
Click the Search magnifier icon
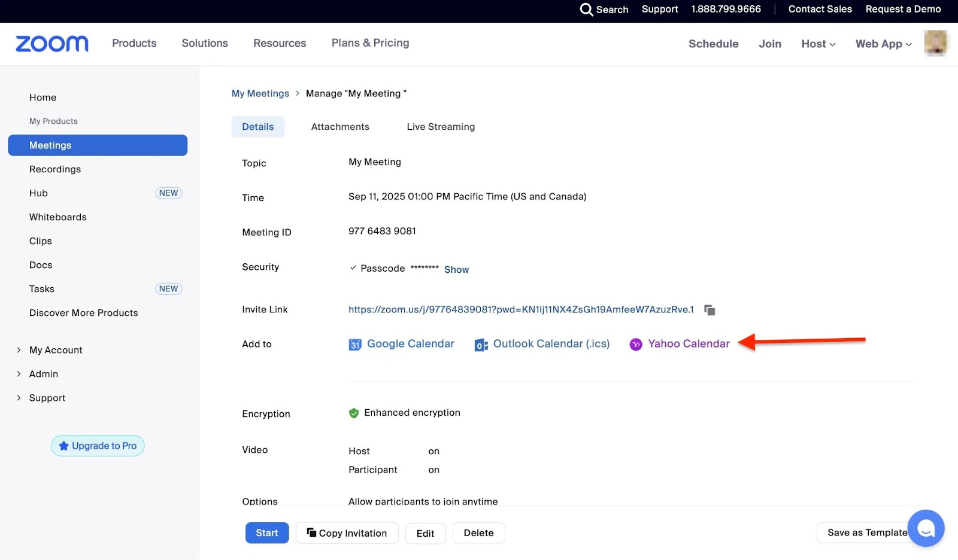click(586, 10)
